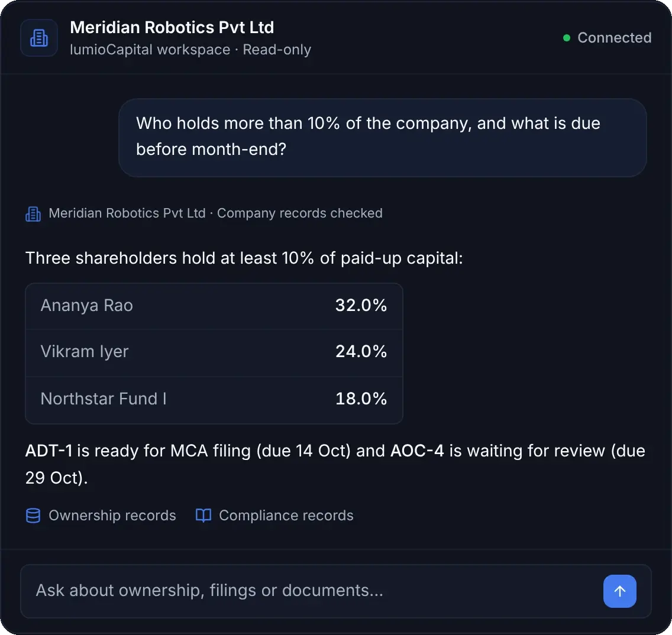Click the bold AOC-4 filing name
Image resolution: width=672 pixels, height=635 pixels.
417,451
